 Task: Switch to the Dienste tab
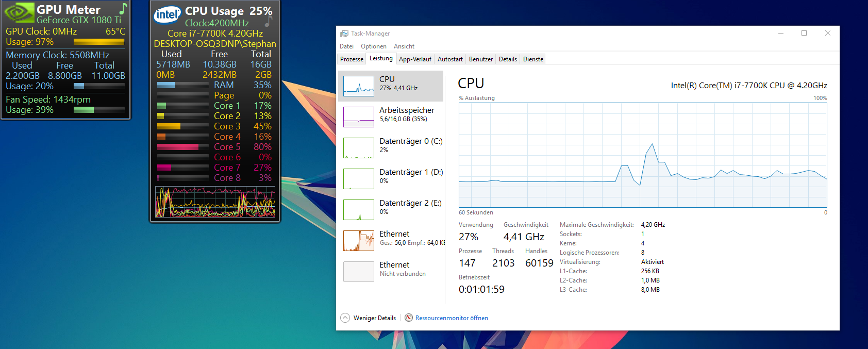tap(533, 59)
